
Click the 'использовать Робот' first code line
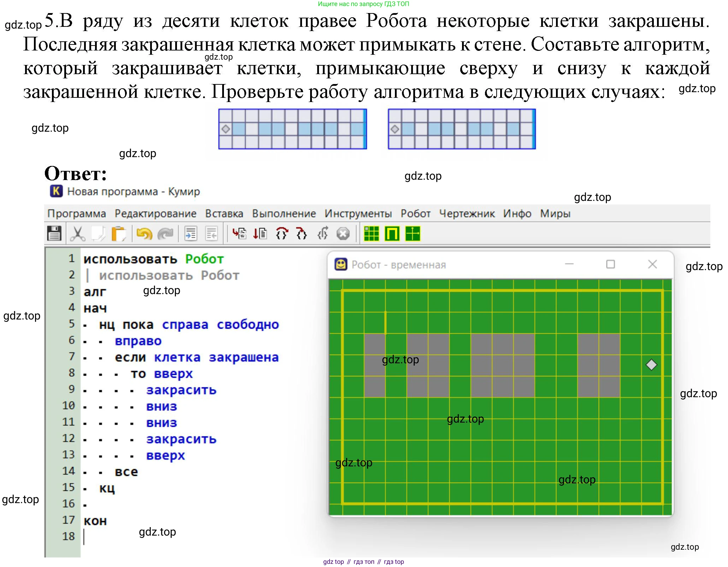tap(154, 259)
